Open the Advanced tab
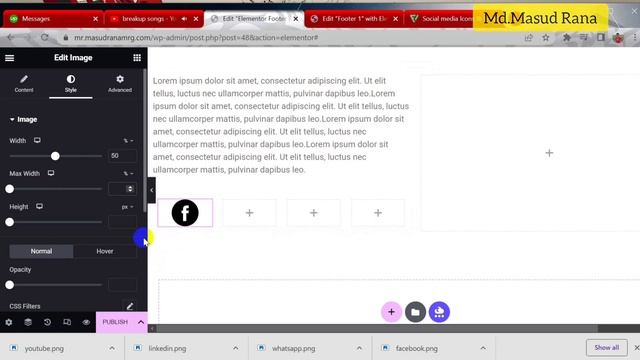Image resolution: width=640 pixels, height=360 pixels. [120, 84]
